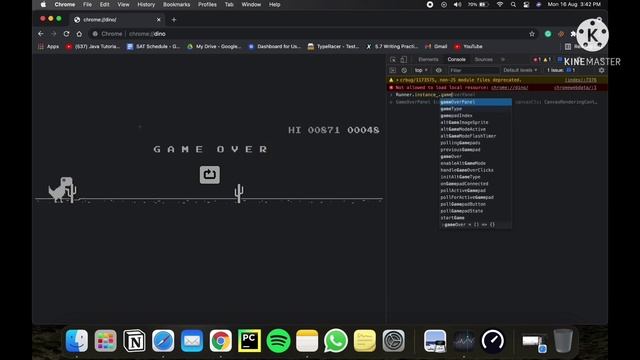Open the TypeRacer bookmark
This screenshot has height=360, width=640.
click(334, 47)
